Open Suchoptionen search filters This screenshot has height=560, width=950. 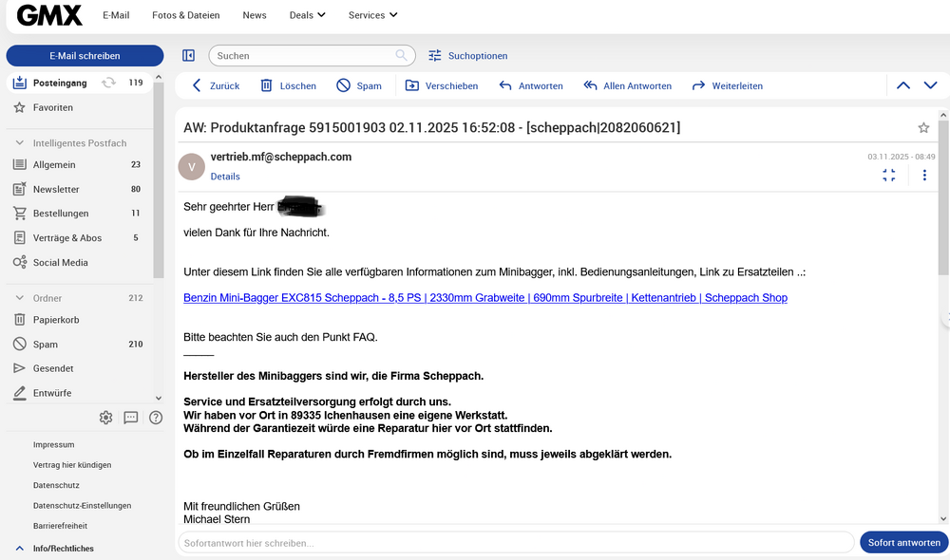point(467,56)
